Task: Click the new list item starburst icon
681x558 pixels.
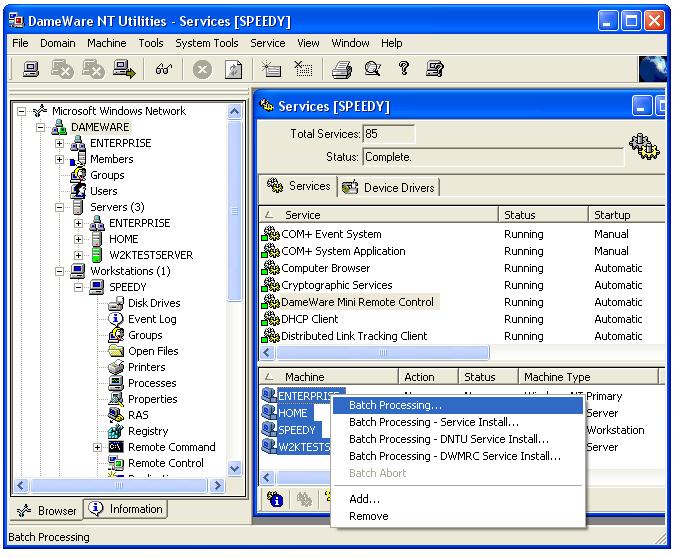Action: (271, 69)
